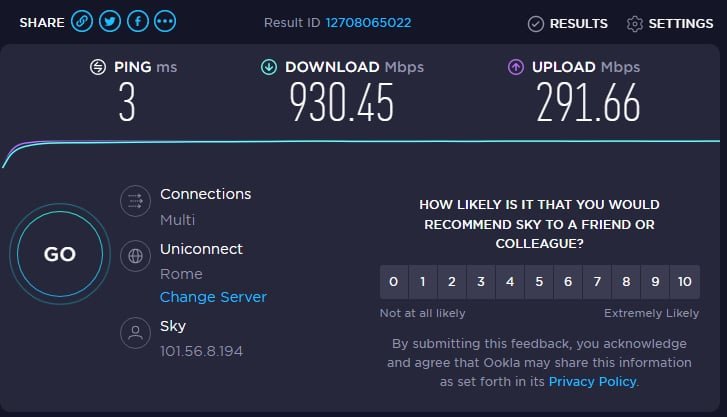
Task: Click the Connections multi icon
Action: (135, 201)
